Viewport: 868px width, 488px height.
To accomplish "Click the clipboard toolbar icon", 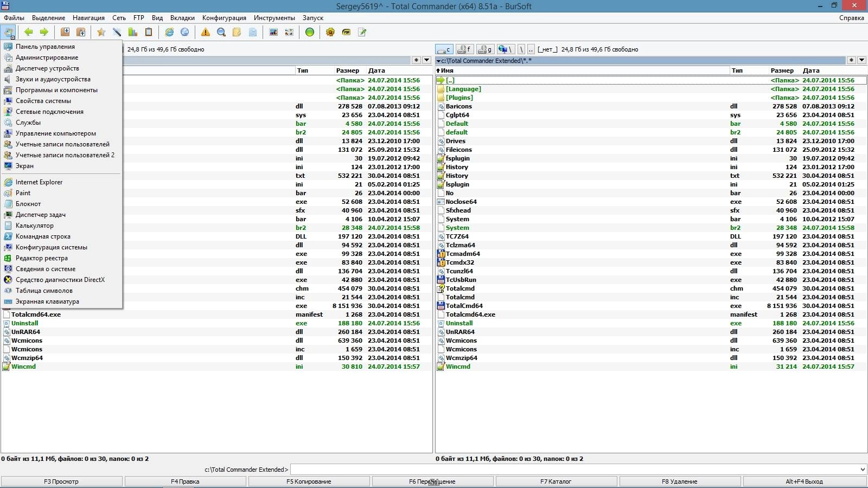I will [x=148, y=32].
